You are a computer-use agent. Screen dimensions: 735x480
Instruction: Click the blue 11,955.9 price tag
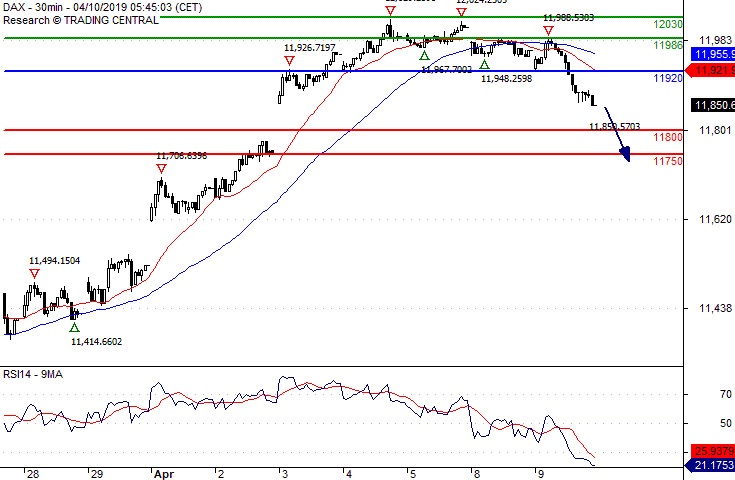click(712, 54)
